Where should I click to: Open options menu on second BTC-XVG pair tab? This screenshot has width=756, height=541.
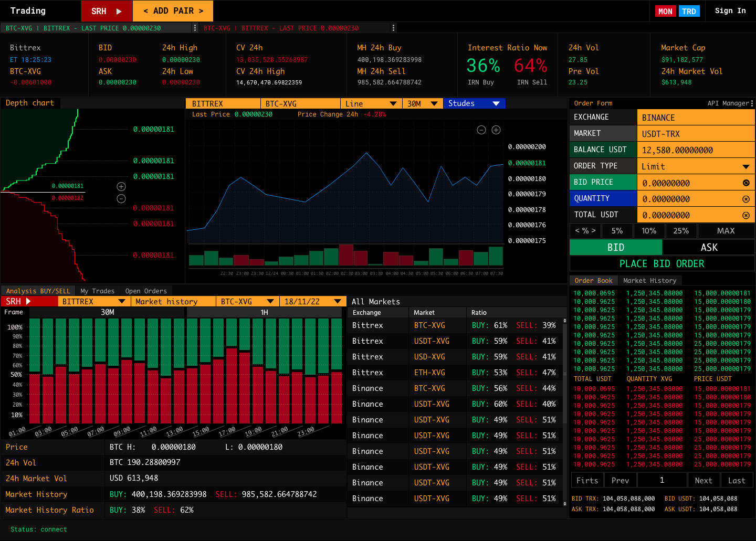pyautogui.click(x=393, y=28)
